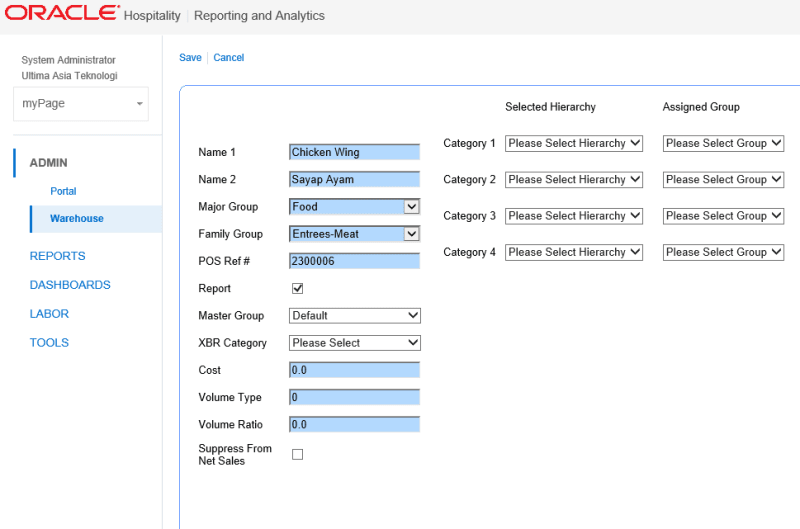The height and width of the screenshot is (529, 800).
Task: Open Category 4 assigned group dropdown
Action: (723, 252)
